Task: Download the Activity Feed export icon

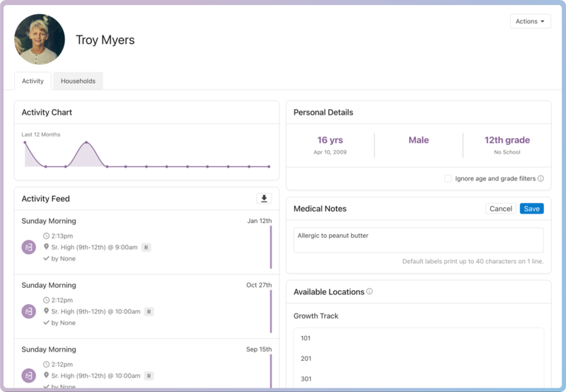Action: 264,199
